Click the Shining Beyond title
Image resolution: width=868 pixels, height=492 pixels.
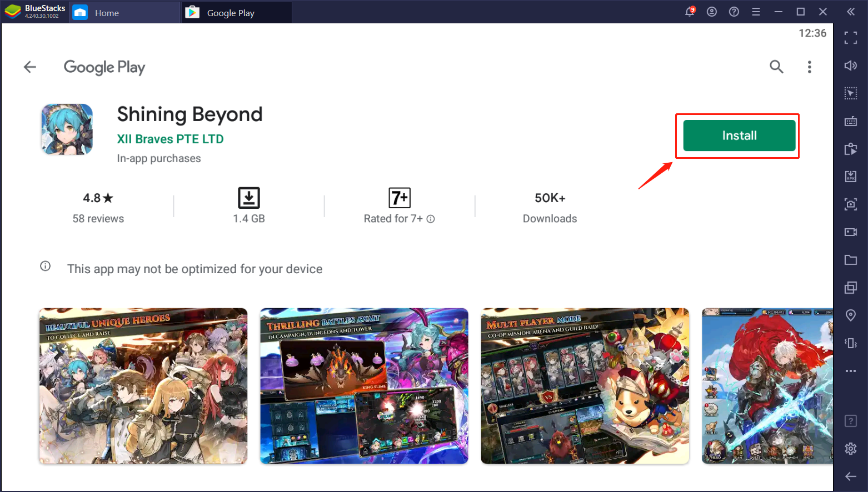[x=189, y=114]
